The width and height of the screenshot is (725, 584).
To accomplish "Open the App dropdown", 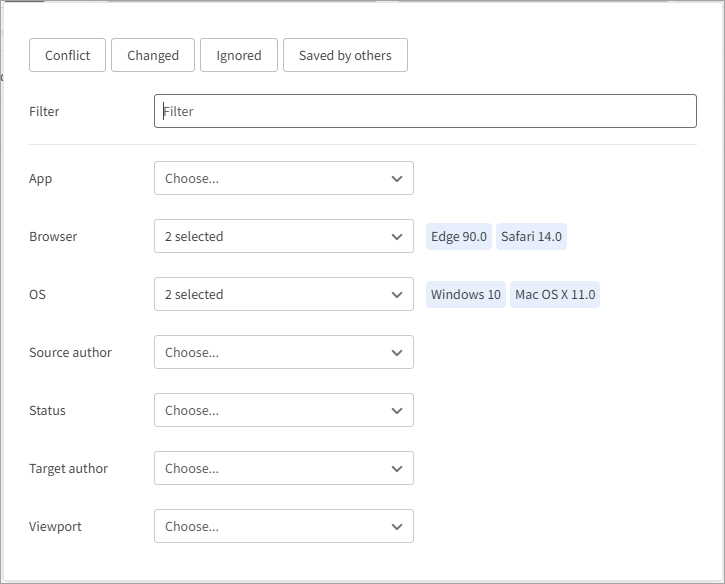I will (x=283, y=179).
